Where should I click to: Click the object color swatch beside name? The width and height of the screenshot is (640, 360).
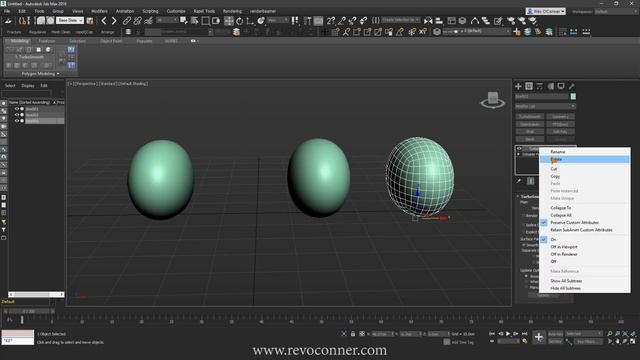573,96
